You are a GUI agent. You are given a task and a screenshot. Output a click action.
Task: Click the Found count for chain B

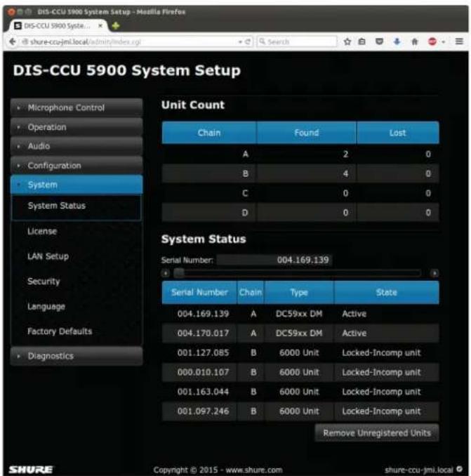[345, 173]
